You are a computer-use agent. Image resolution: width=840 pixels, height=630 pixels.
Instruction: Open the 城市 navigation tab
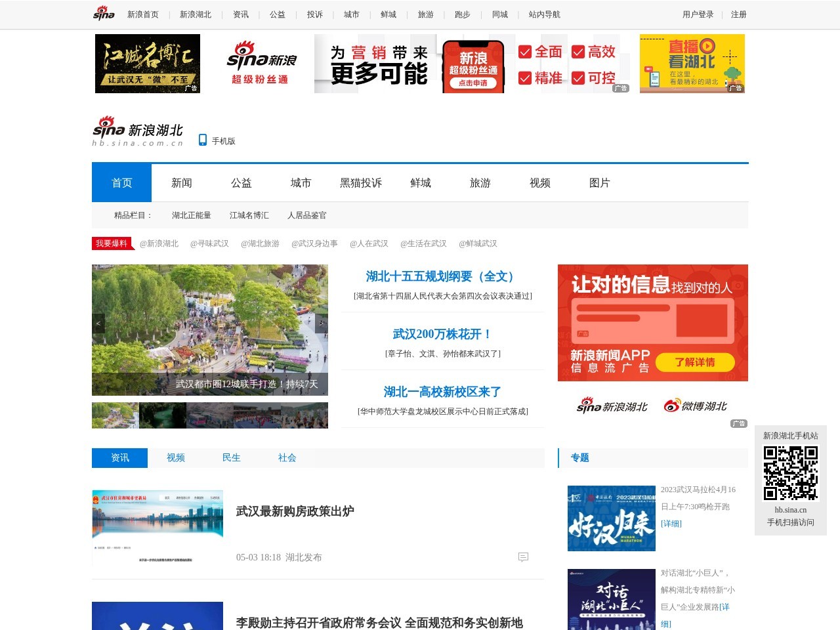pos(301,182)
